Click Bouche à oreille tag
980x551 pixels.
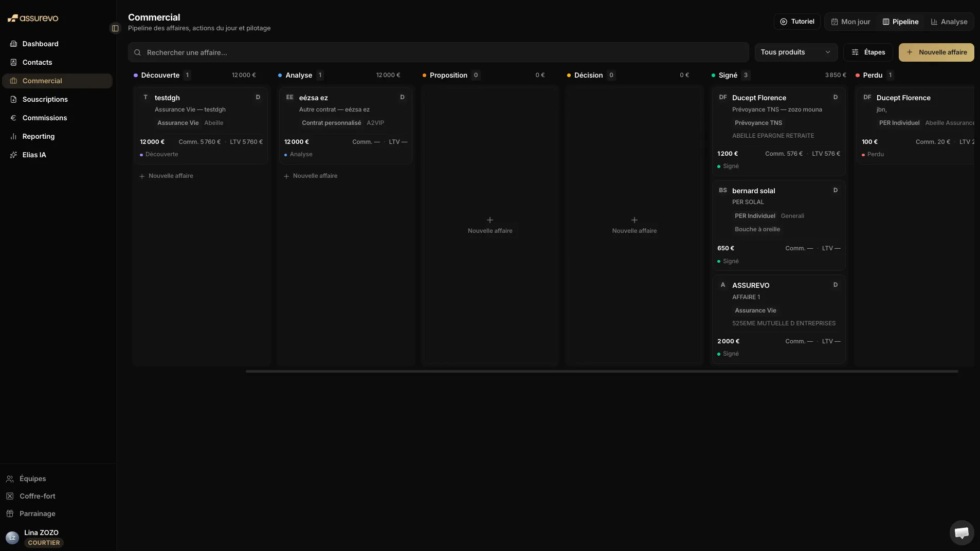tap(757, 229)
